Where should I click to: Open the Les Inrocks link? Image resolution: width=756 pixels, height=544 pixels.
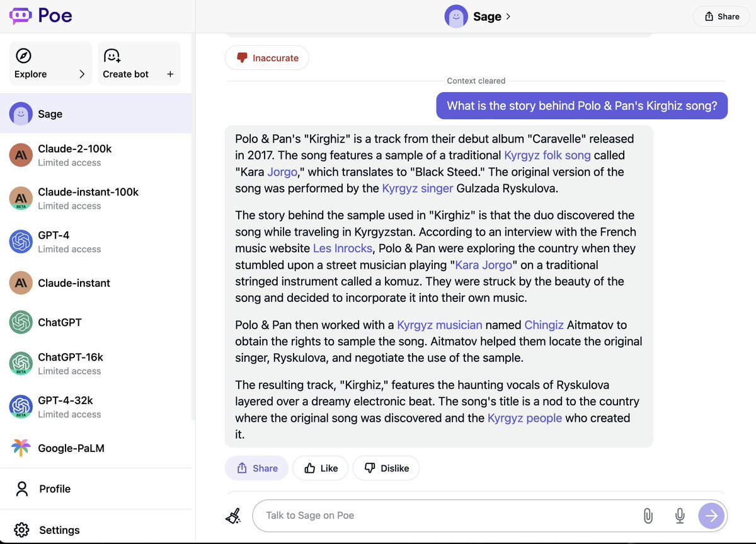(x=342, y=248)
